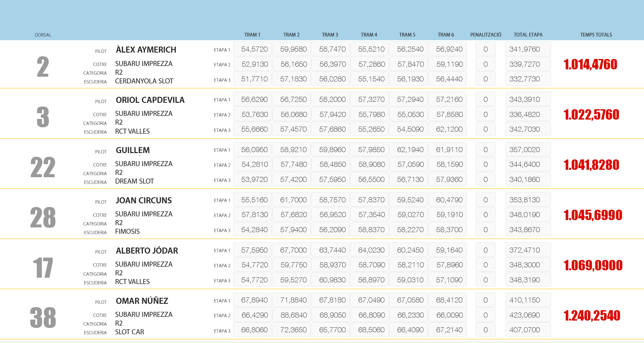This screenshot has height=343, width=644.
Task: Click the TOTAL ETAPA column header
Action: (528, 35)
